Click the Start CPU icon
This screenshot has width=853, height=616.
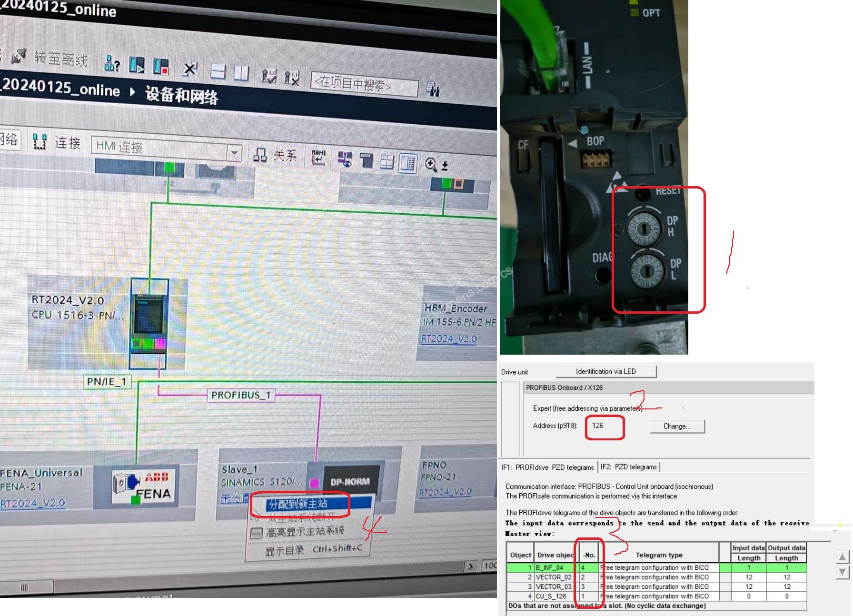coord(137,65)
